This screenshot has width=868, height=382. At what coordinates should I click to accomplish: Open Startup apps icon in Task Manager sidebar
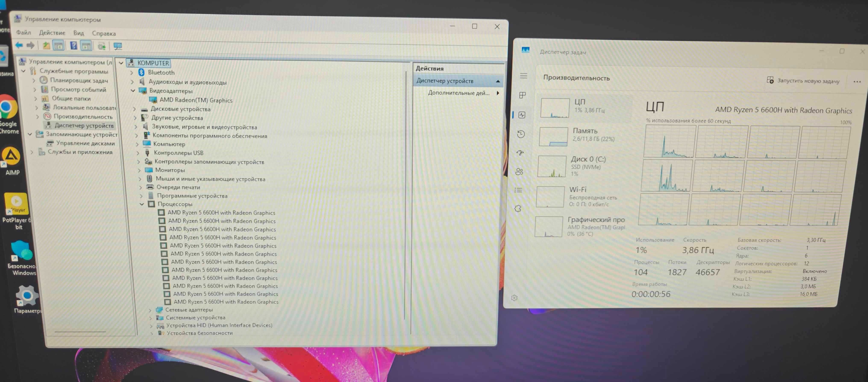click(520, 153)
